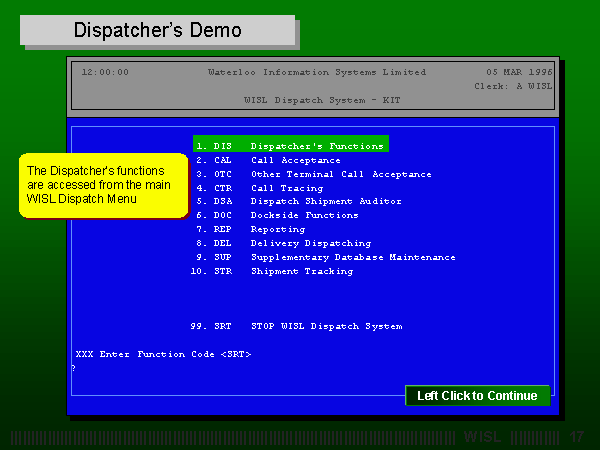Pick 5. DSA Dispatch Shipment Auditor
The height and width of the screenshot is (450, 600).
coord(299,201)
